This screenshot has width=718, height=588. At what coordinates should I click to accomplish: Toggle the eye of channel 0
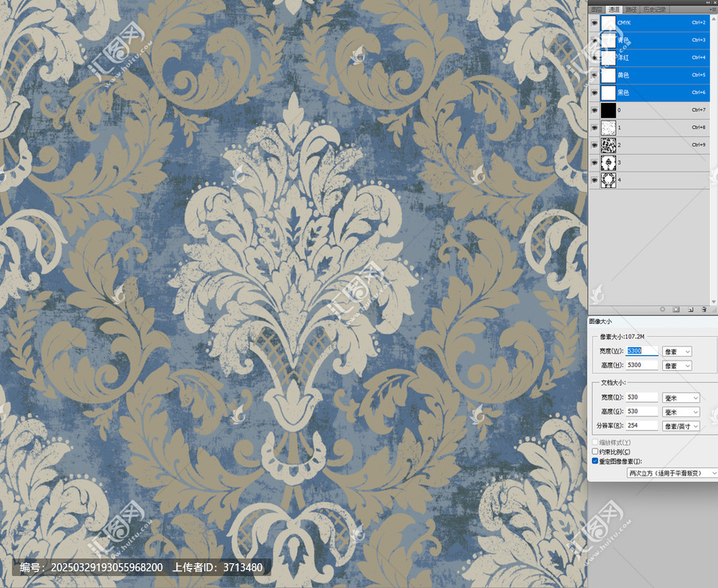coord(594,110)
